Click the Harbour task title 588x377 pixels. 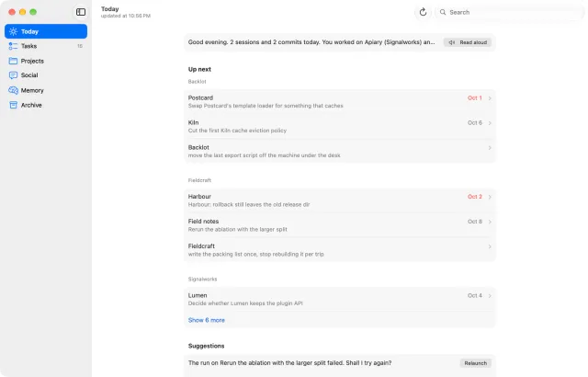click(x=199, y=197)
